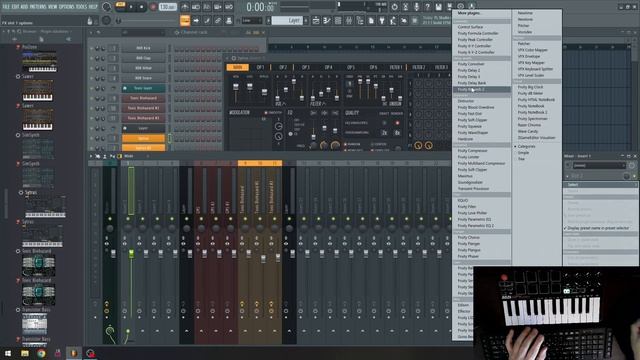The width and height of the screenshot is (640, 360).
Task: Choose Fruity Big Clock plugin
Action: [530, 87]
